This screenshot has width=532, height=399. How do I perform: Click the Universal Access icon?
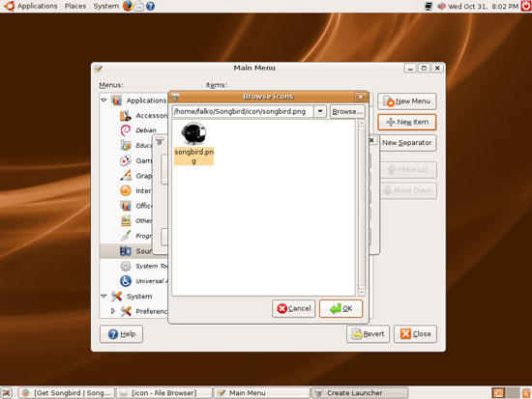[x=126, y=281]
